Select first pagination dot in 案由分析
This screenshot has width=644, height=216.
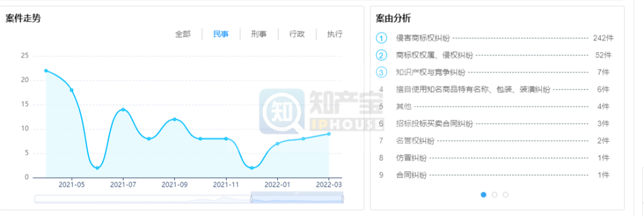484,195
